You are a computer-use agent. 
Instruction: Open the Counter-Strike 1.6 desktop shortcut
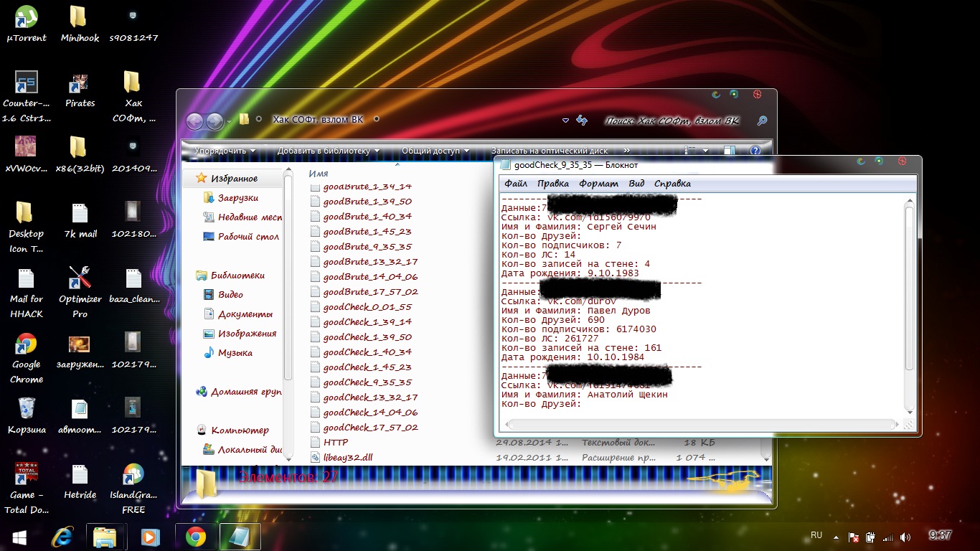(x=27, y=96)
